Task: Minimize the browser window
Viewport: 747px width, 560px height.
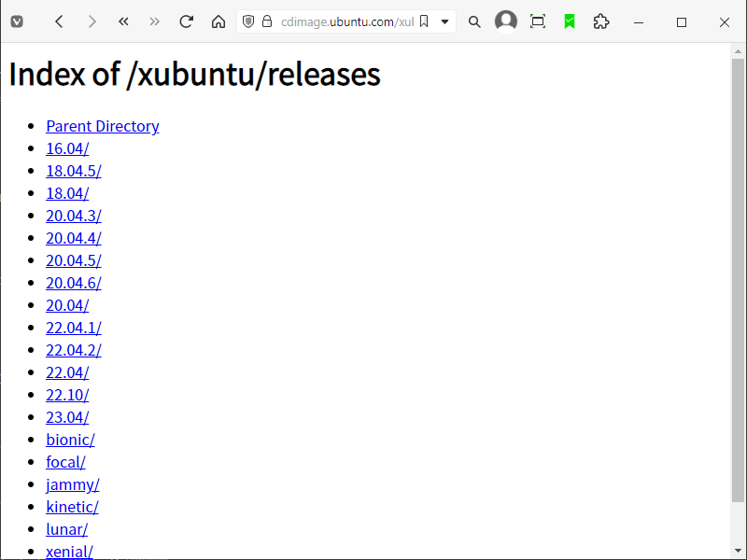Action: coord(639,22)
